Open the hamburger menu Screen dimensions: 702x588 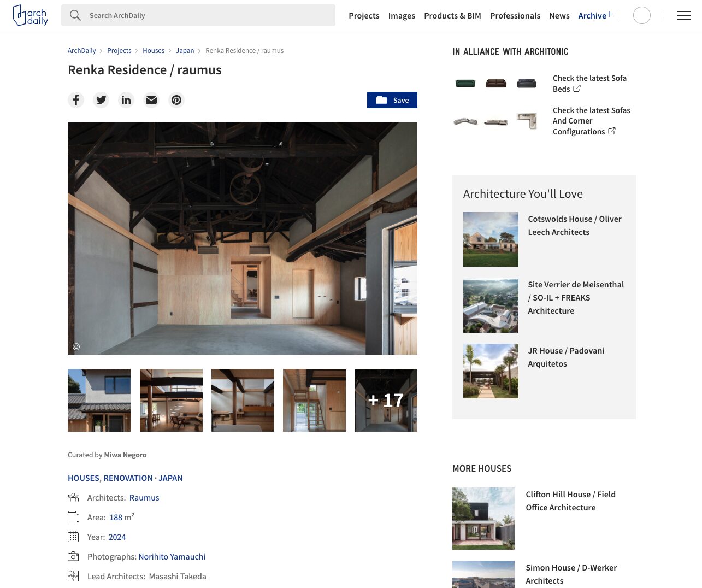[683, 15]
